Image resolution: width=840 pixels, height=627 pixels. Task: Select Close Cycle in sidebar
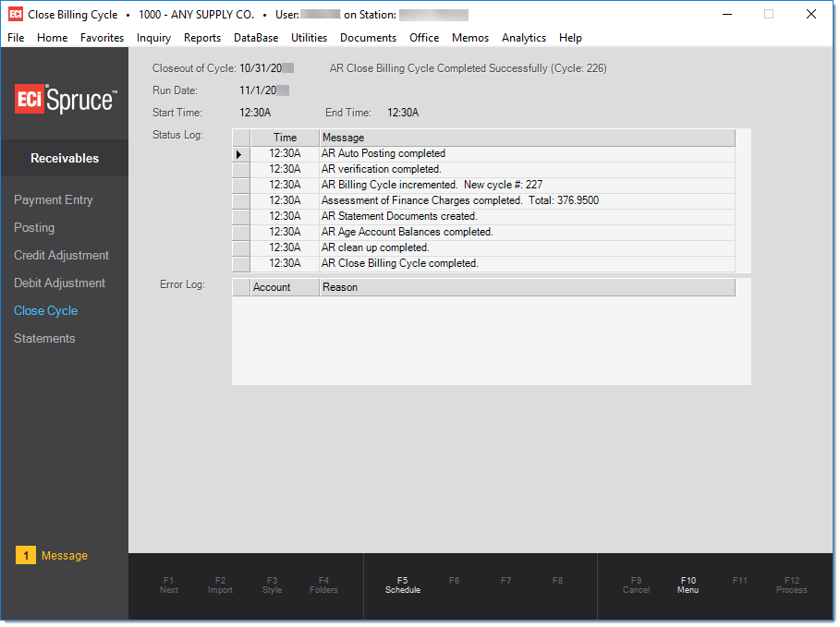45,311
